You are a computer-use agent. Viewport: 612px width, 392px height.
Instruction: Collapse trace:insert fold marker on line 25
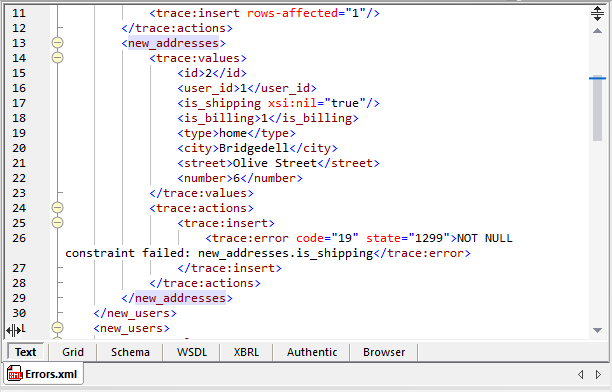pos(57,223)
